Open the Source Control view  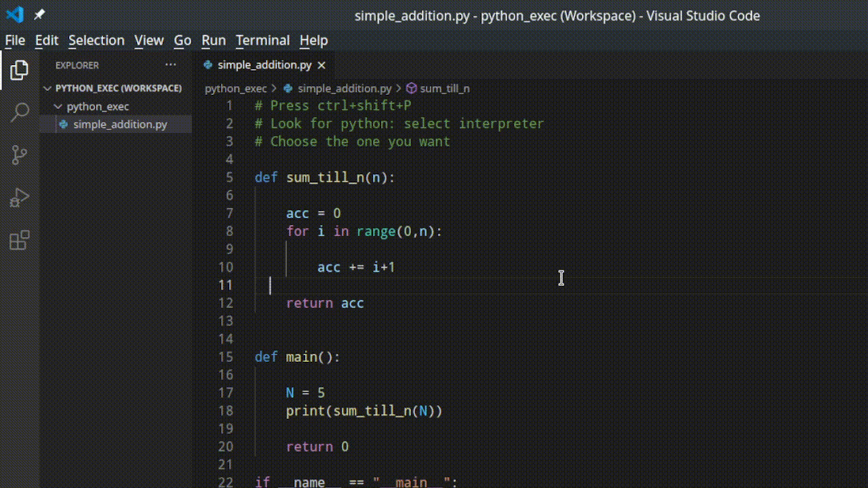click(x=20, y=155)
